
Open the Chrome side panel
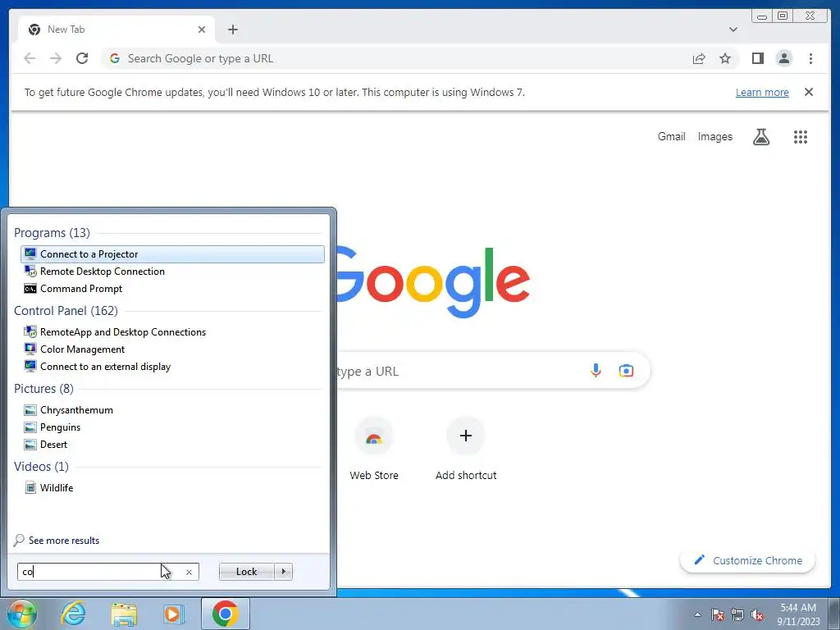757,58
